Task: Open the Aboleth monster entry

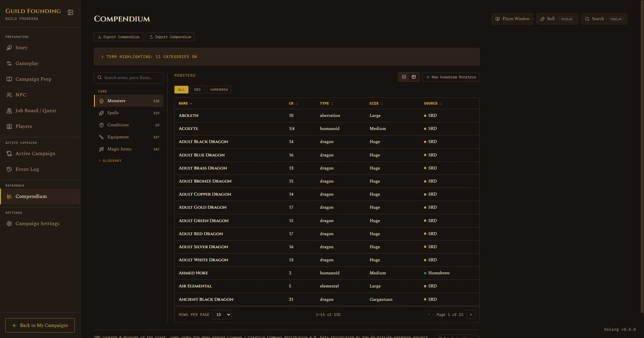Action: click(327, 116)
